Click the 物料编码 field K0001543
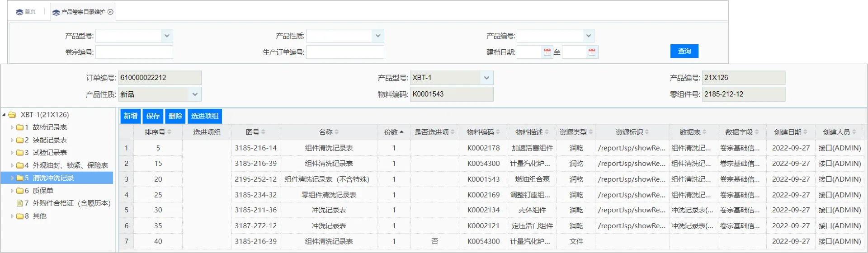The width and height of the screenshot is (868, 253). [x=452, y=94]
